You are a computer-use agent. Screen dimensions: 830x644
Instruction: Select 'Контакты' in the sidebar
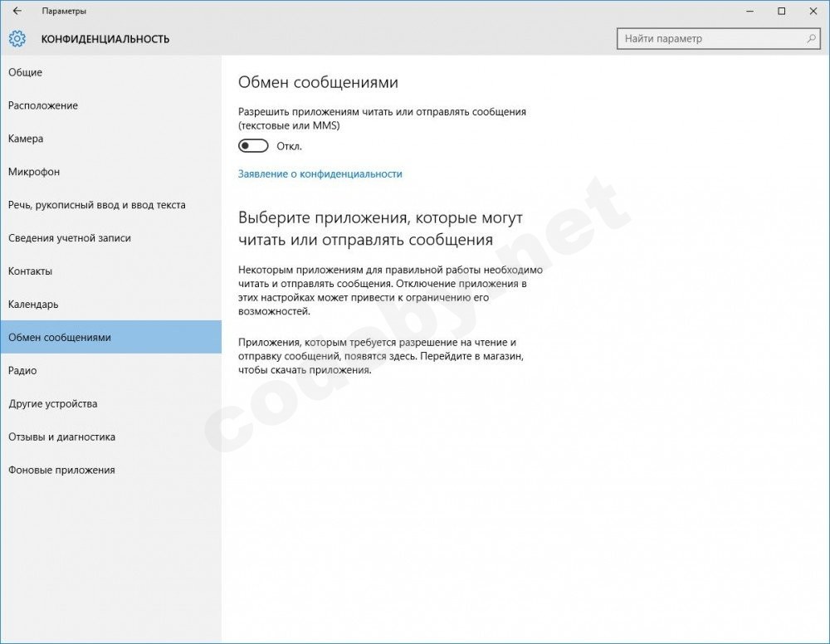coord(110,271)
